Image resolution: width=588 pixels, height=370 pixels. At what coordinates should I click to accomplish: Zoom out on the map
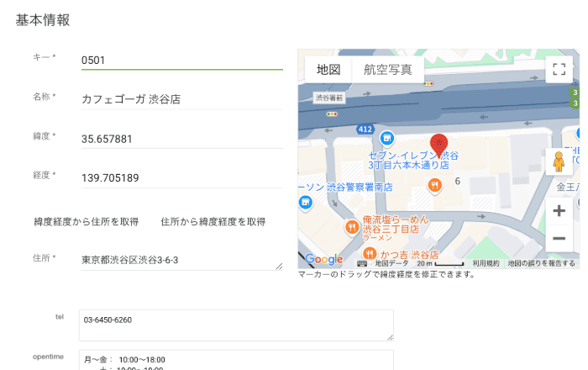(559, 238)
